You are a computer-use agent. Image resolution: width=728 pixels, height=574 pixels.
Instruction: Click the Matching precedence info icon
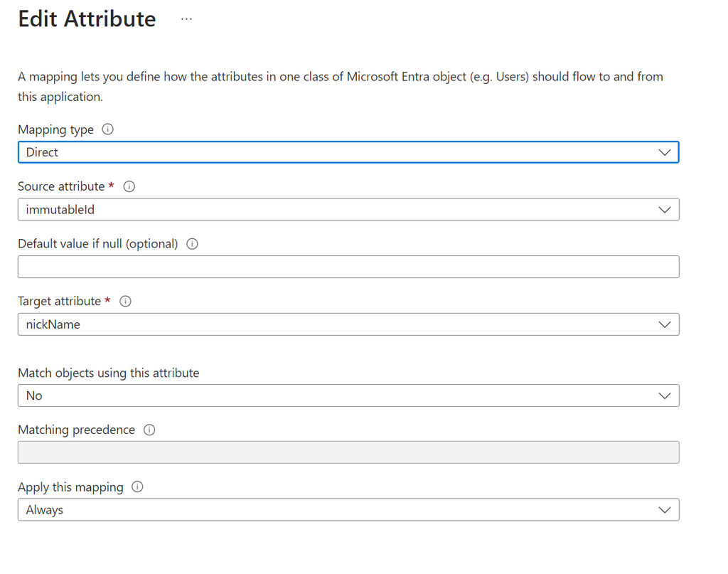[149, 430]
